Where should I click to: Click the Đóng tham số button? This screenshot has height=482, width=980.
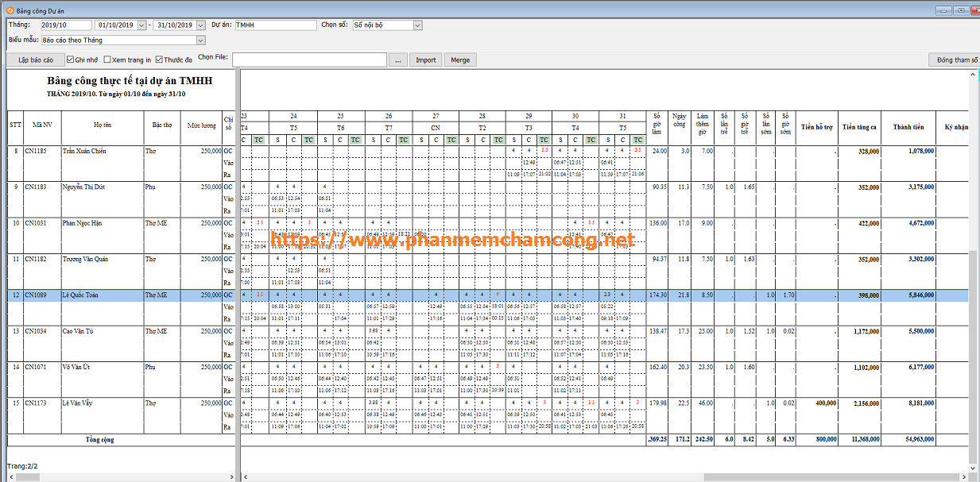click(x=954, y=60)
